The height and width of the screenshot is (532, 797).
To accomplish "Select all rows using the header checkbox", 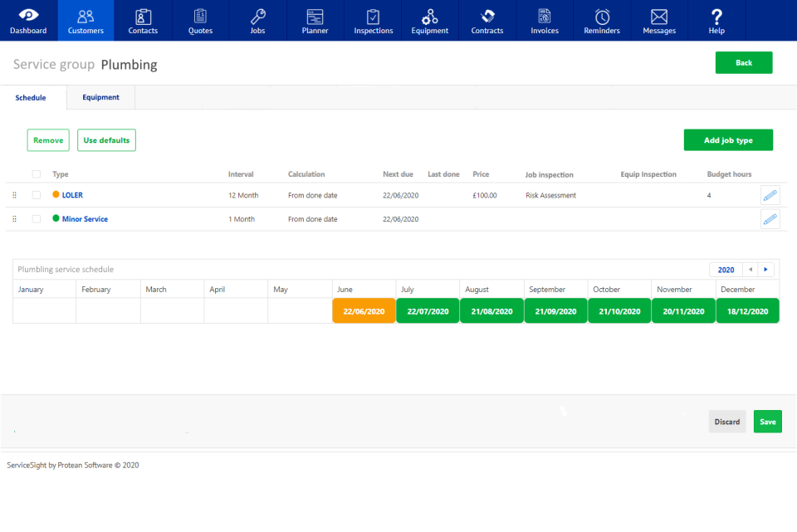I will coord(37,174).
